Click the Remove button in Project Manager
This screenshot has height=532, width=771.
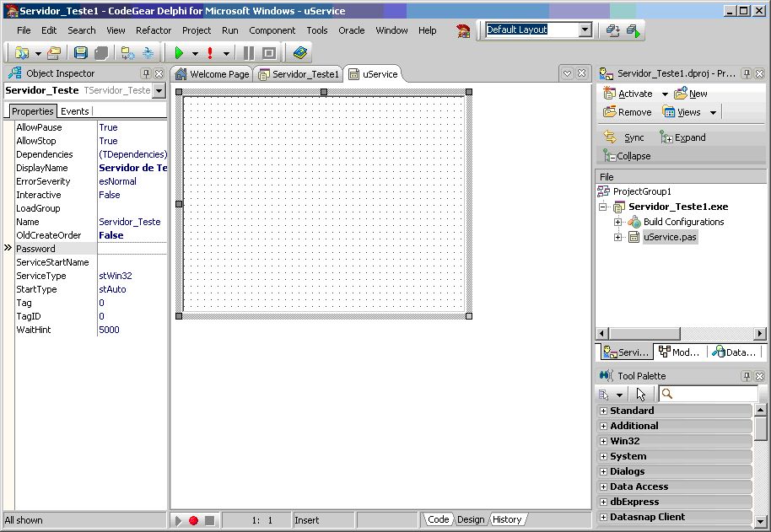click(628, 112)
